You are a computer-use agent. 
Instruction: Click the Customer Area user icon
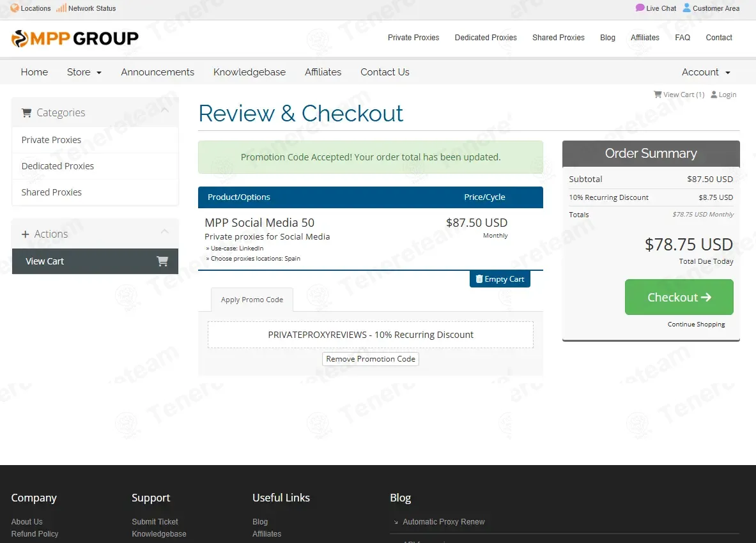point(686,8)
